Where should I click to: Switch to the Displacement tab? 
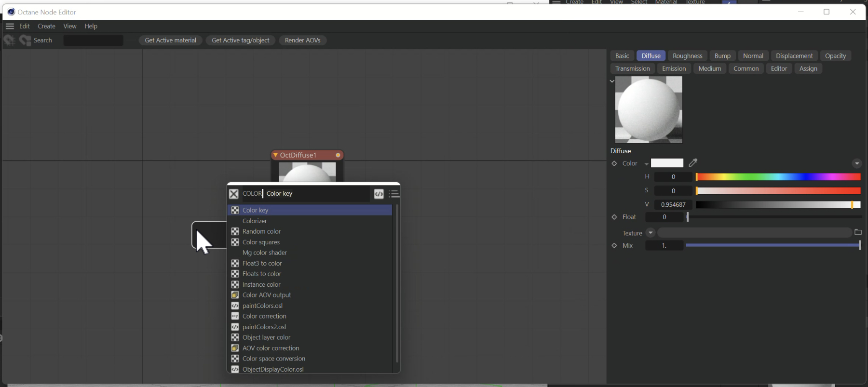(x=794, y=56)
